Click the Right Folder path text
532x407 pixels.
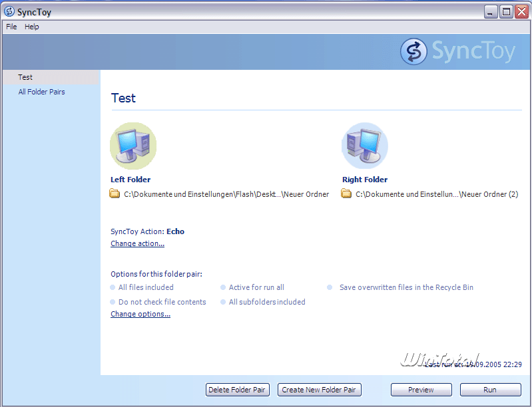[x=437, y=194]
